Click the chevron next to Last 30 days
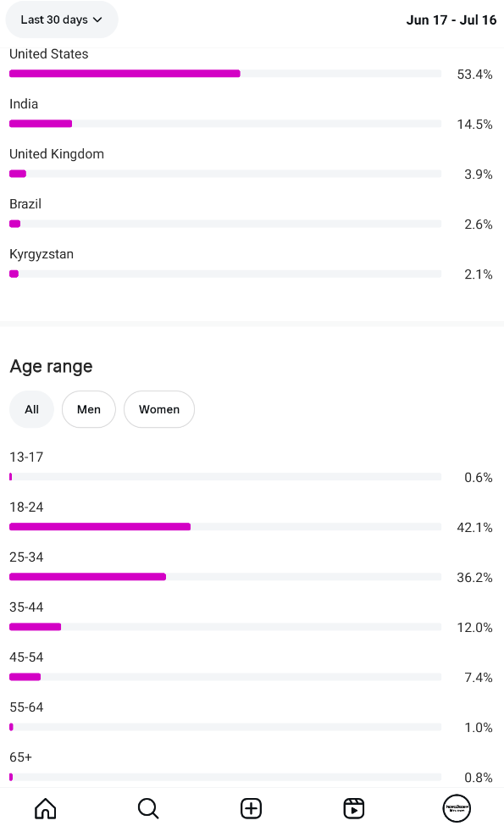504x826 pixels. pos(97,20)
